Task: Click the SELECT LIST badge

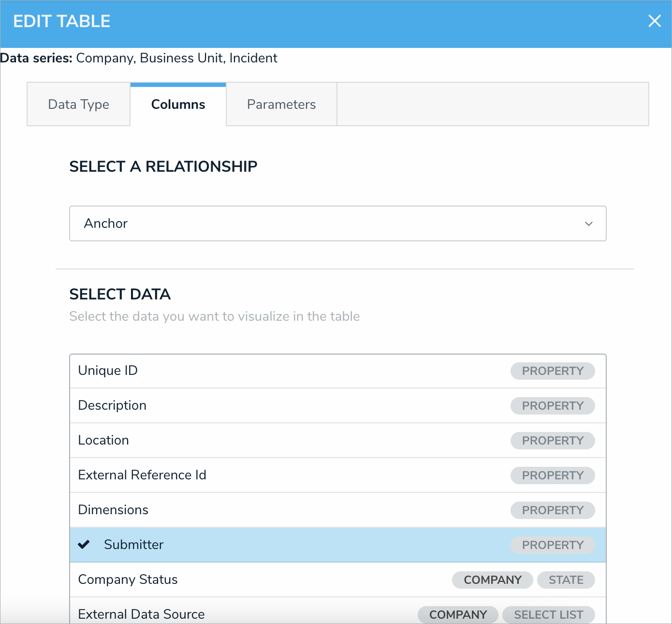Action: 548,615
